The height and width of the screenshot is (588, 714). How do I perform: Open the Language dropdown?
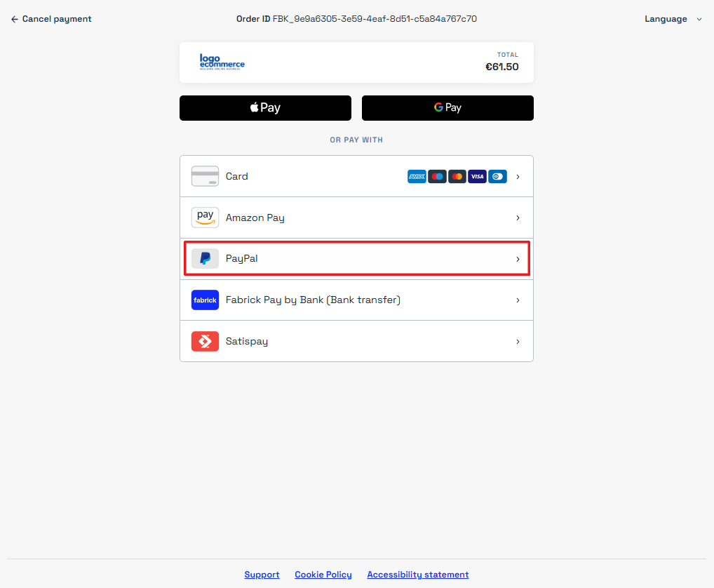pyautogui.click(x=673, y=19)
